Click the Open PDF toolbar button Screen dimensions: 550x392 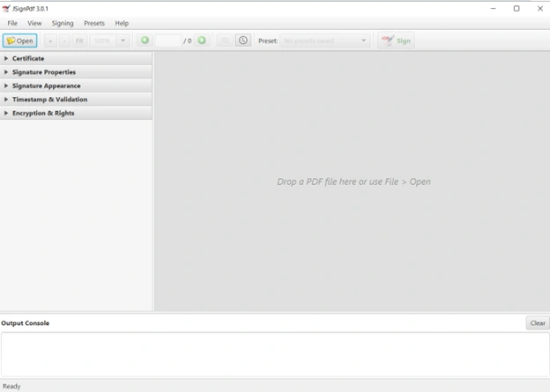[x=20, y=41]
